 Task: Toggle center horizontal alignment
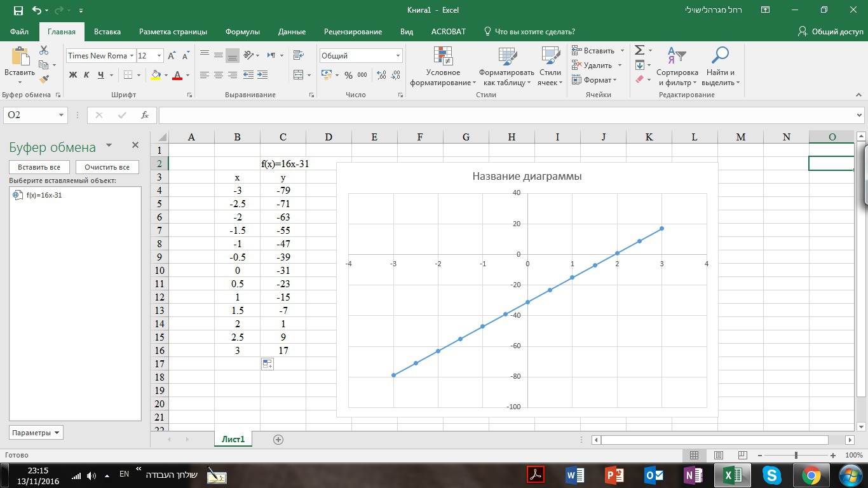pyautogui.click(x=219, y=75)
